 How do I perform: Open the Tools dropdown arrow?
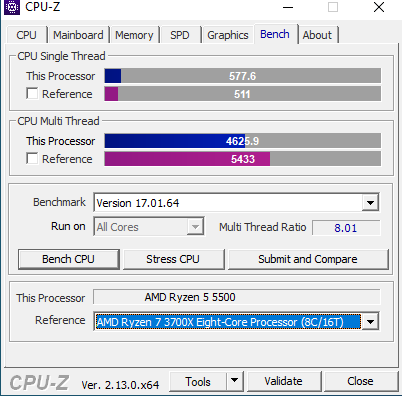(235, 381)
